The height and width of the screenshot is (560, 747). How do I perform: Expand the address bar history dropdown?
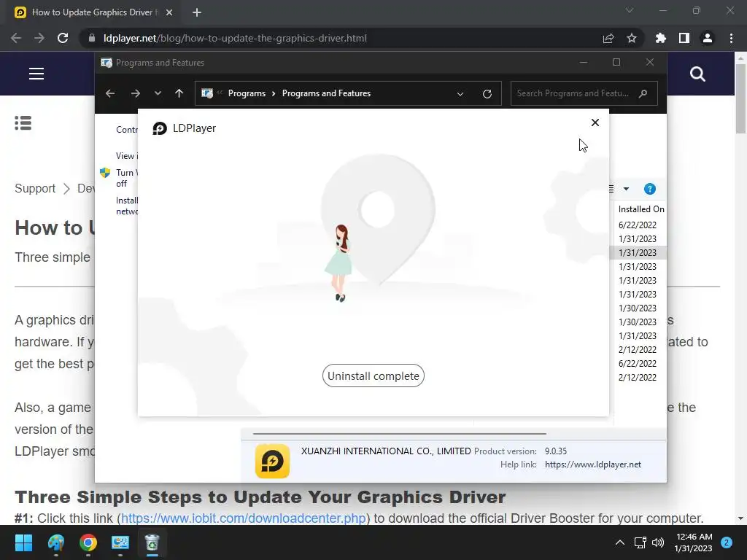tap(460, 94)
